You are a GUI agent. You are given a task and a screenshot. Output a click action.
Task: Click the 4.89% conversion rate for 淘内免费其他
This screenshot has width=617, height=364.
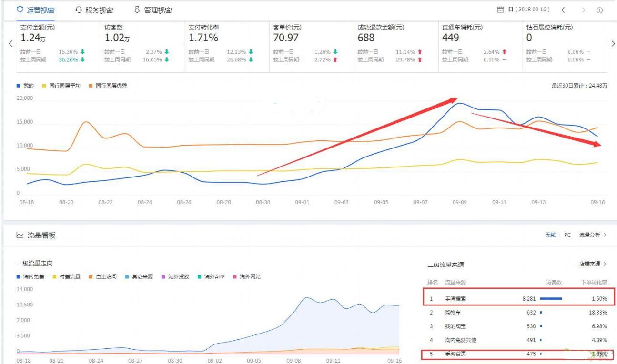tap(599, 340)
